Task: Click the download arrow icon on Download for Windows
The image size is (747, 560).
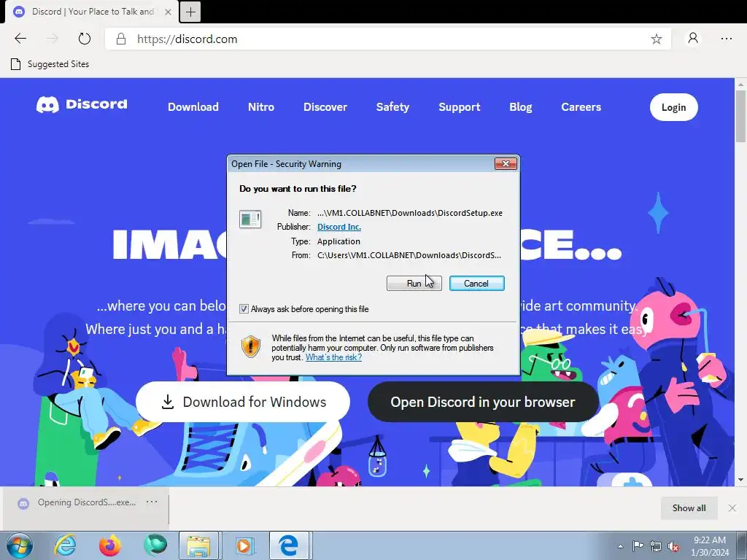Action: (x=168, y=402)
